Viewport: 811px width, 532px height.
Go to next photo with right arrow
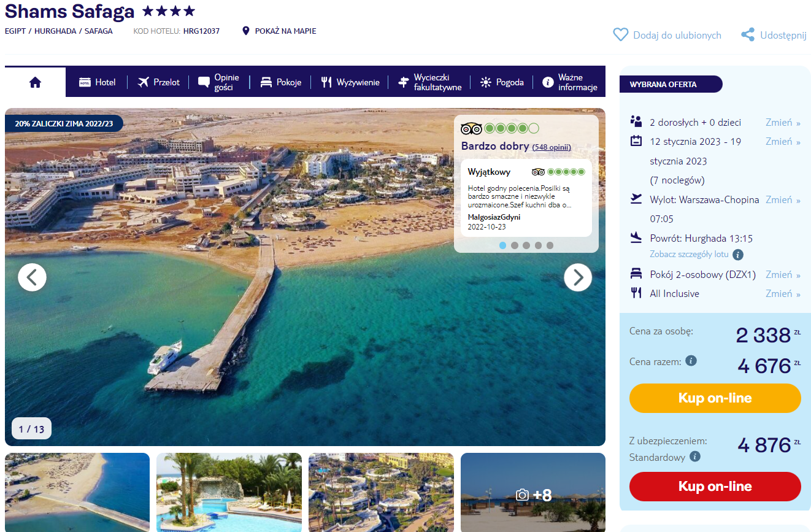pyautogui.click(x=578, y=277)
